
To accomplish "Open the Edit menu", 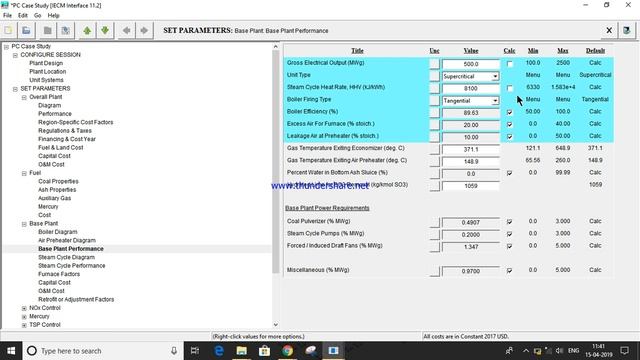I will click(x=23, y=16).
